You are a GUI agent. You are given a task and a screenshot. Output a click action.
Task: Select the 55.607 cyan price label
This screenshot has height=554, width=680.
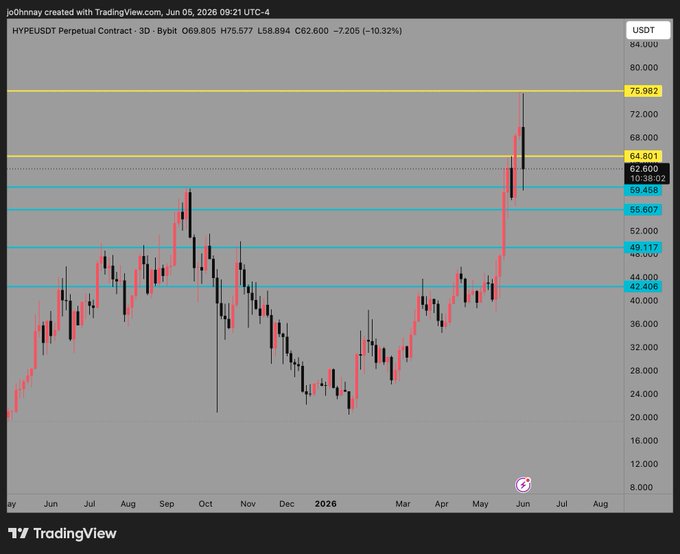point(643,210)
